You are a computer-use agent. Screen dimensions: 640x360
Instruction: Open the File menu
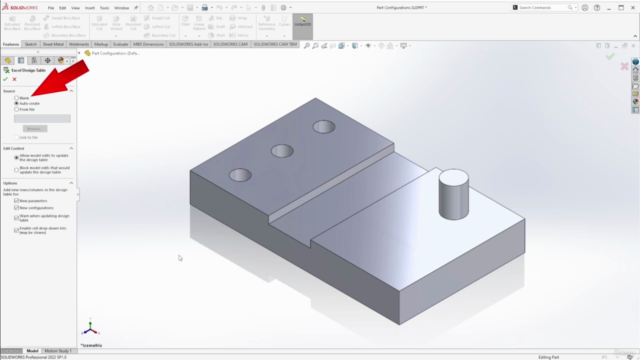coord(51,8)
